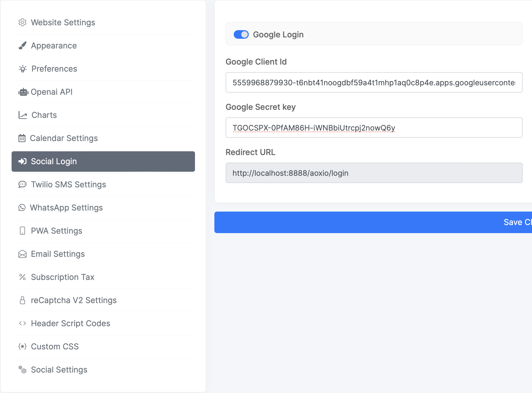532x393 pixels.
Task: Click the Website Settings gear icon
Action: click(22, 22)
